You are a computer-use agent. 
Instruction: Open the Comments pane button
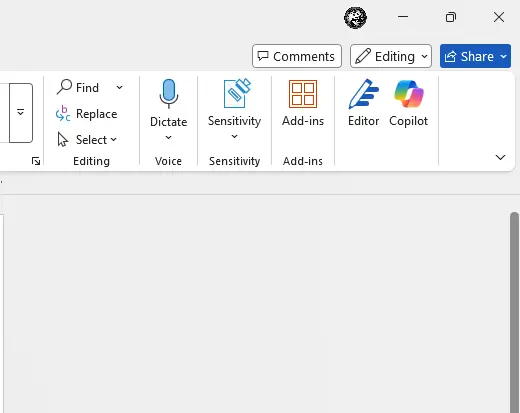point(297,56)
